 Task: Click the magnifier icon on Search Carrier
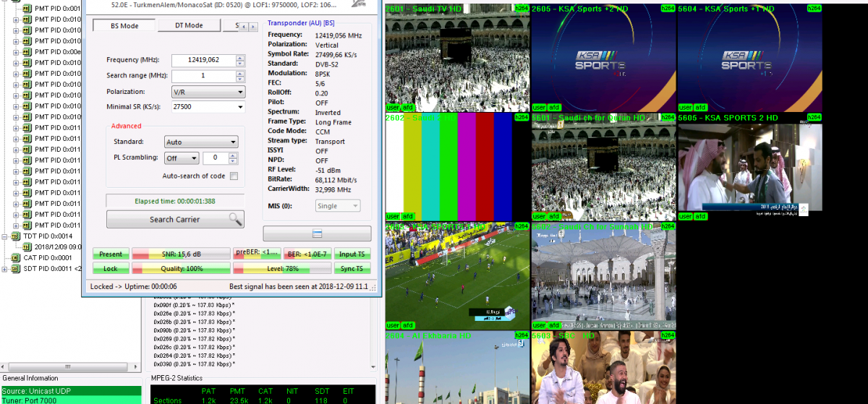236,219
